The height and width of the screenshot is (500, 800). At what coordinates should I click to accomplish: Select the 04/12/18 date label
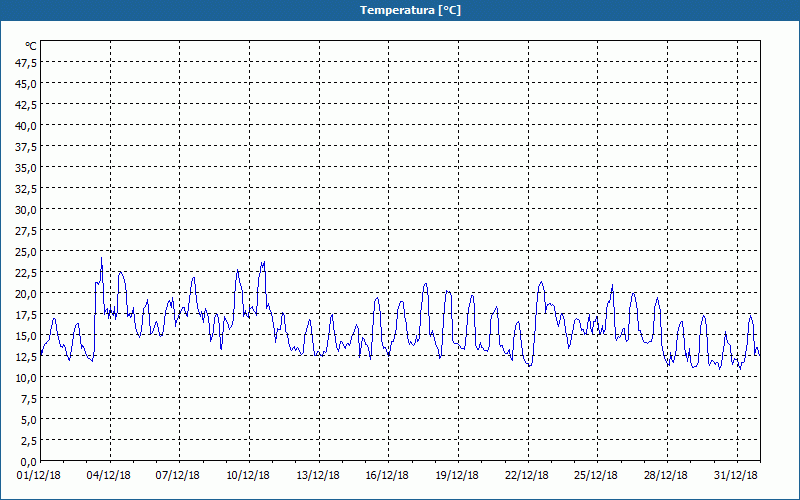[x=109, y=475]
